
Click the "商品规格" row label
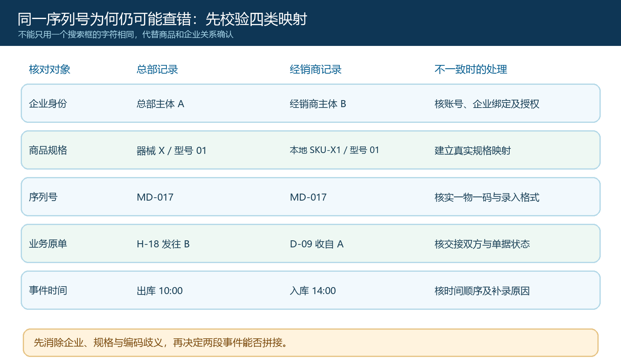[x=48, y=150]
